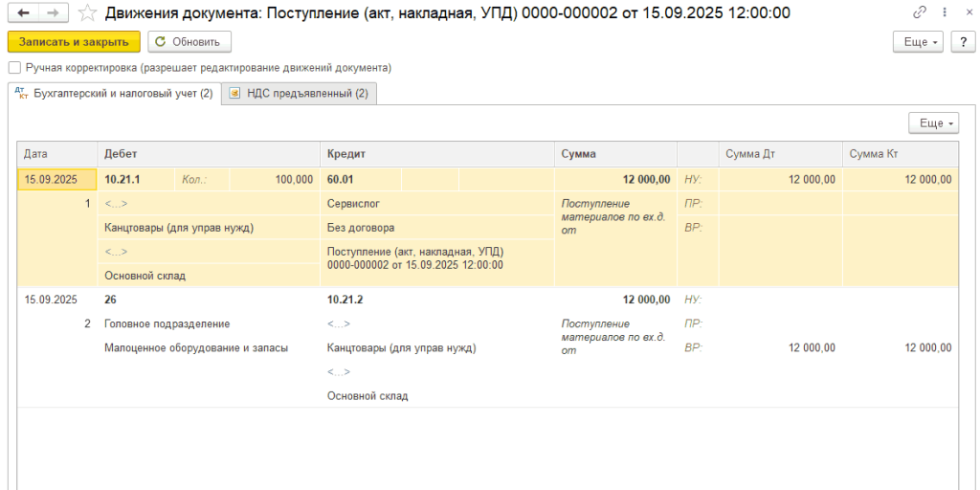Open the table's Еще dropdown
This screenshot has width=980, height=490.
(933, 123)
